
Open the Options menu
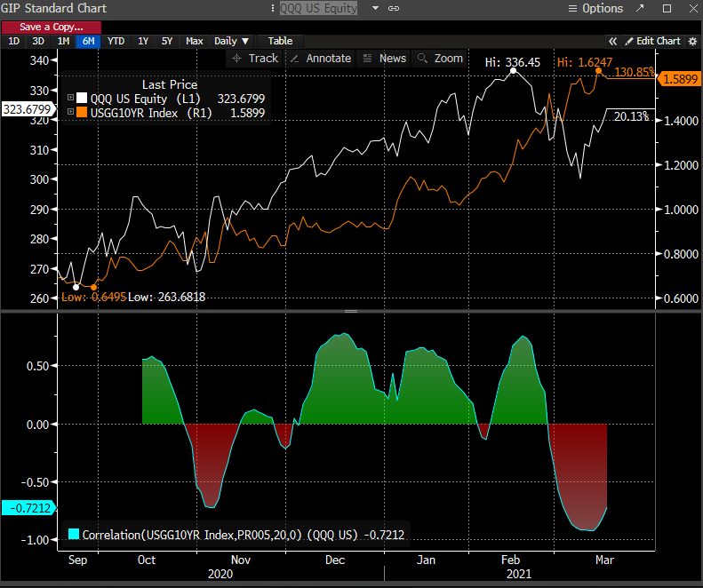[x=595, y=8]
